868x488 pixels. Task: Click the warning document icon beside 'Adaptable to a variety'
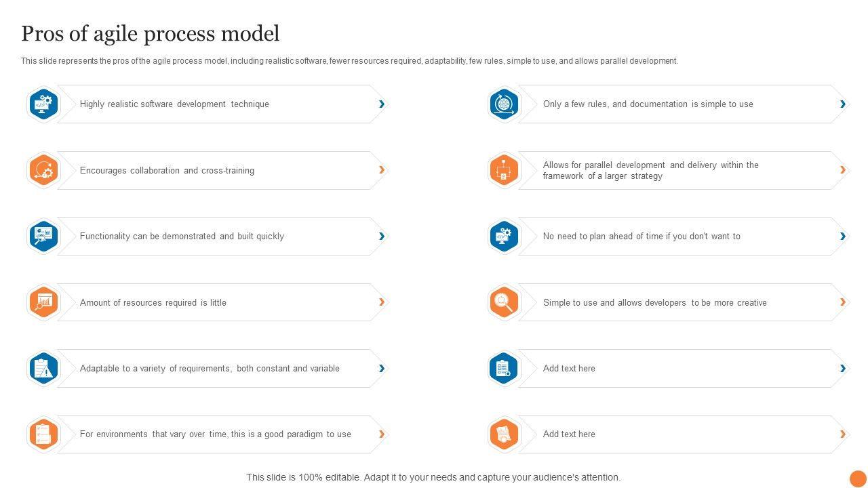pos(43,368)
